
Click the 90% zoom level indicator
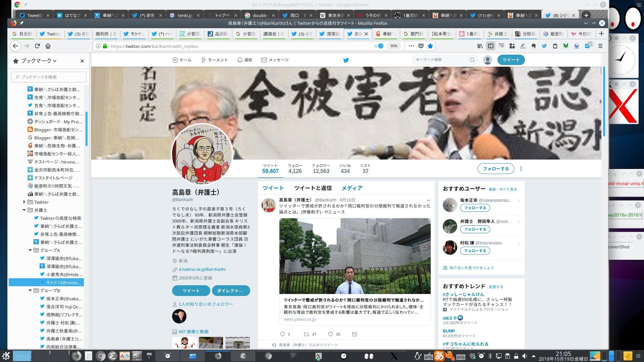[x=394, y=46]
